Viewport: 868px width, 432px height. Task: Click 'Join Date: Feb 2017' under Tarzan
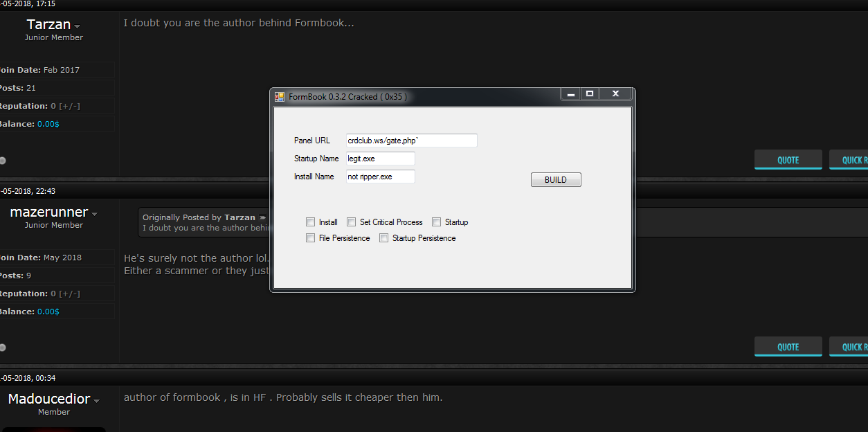[39, 70]
